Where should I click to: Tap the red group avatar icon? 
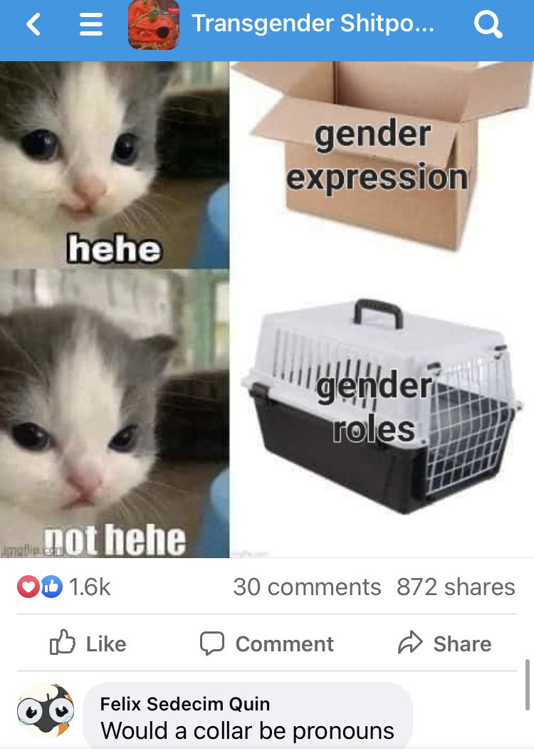153,25
